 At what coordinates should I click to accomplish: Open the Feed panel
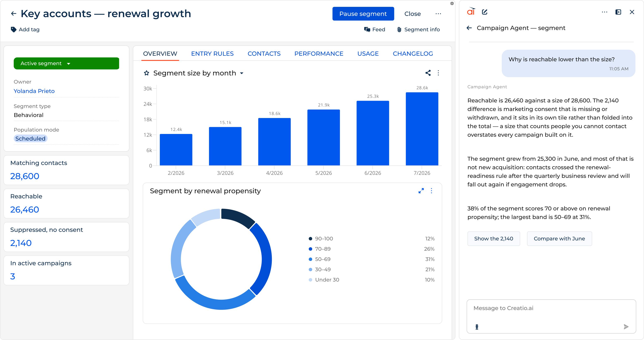pos(374,30)
